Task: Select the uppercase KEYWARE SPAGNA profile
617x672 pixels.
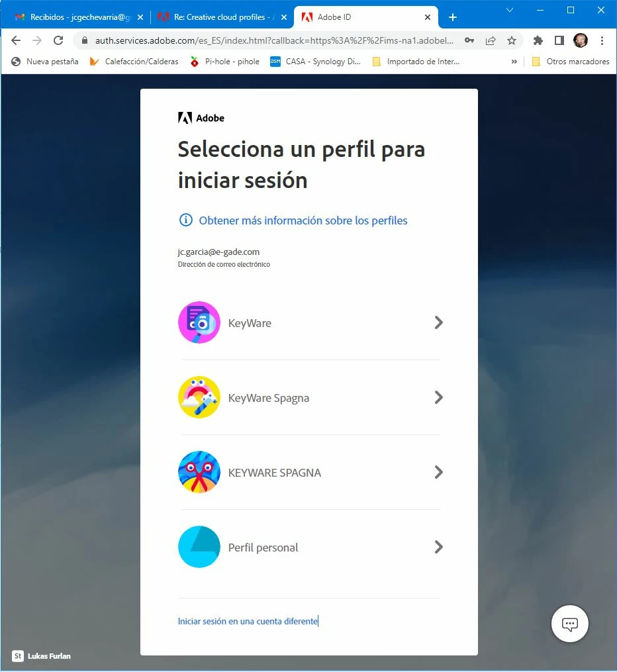Action: click(x=275, y=473)
